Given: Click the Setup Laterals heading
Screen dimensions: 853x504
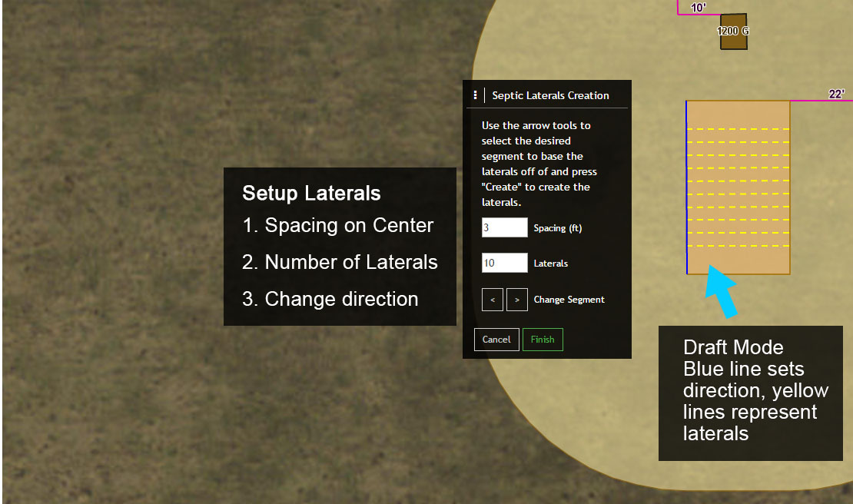Looking at the screenshot, I should (311, 193).
